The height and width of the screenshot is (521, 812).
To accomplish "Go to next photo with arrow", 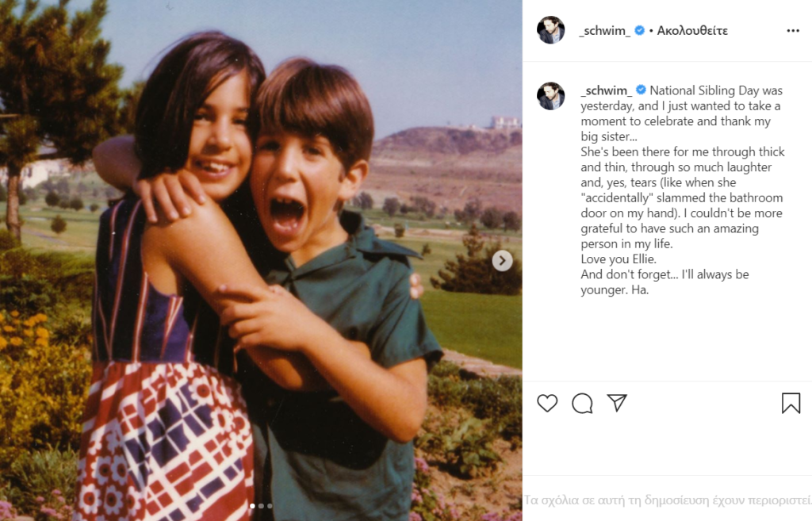I will [502, 260].
